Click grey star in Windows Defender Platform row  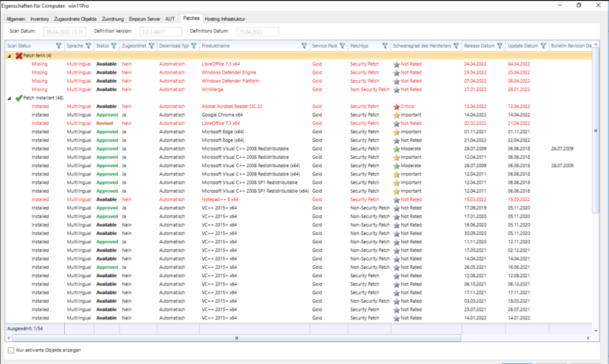coord(396,81)
